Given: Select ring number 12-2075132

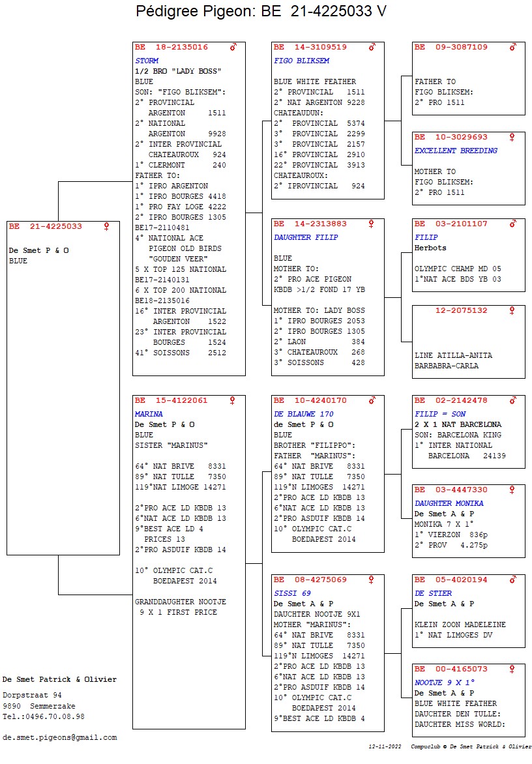Looking at the screenshot, I should [x=461, y=311].
